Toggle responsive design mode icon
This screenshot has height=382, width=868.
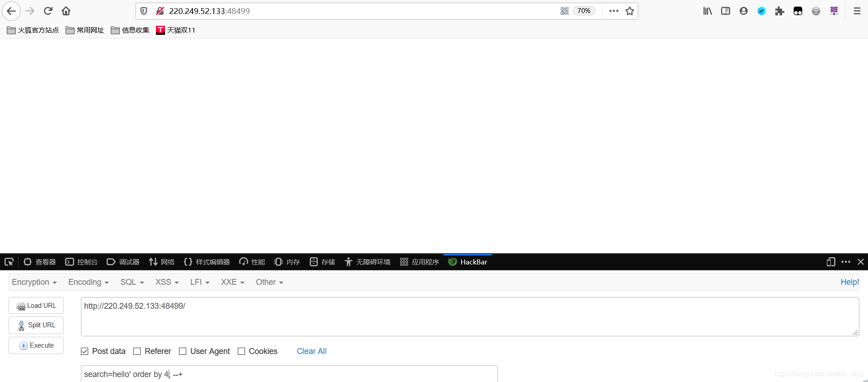click(831, 262)
